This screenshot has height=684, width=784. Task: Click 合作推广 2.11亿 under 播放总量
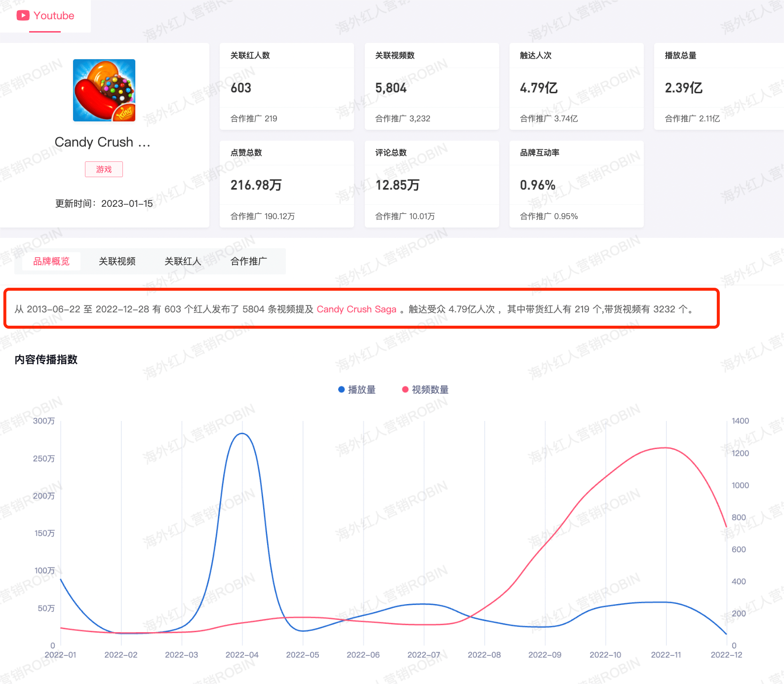(x=692, y=118)
